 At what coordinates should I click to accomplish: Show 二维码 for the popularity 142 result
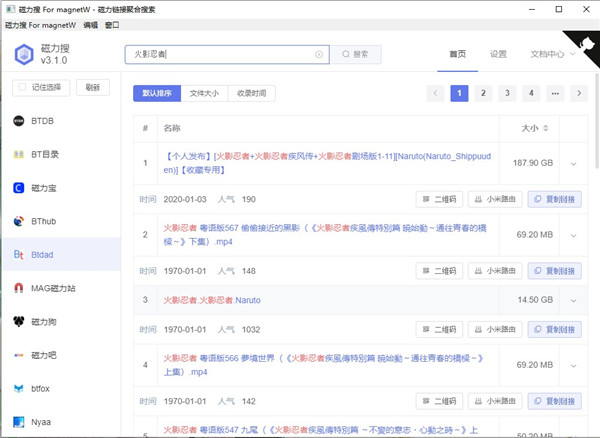439,401
